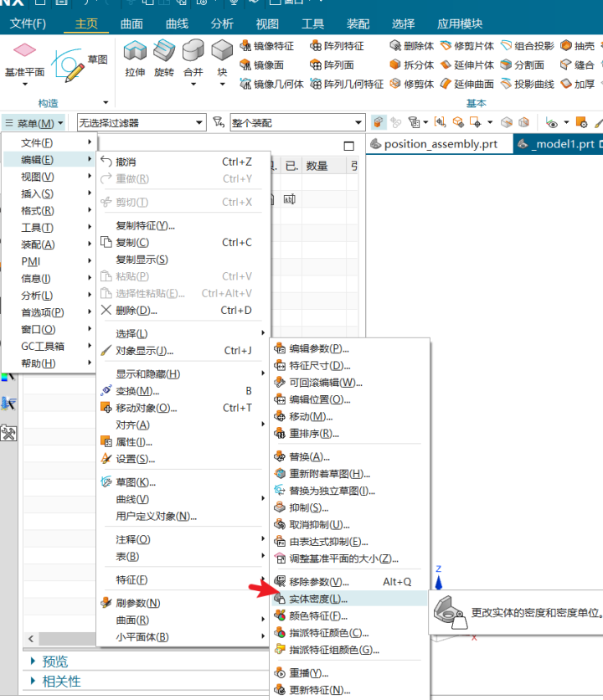Switch to the 装配 ribbon tab
The image size is (603, 700).
(x=358, y=23)
